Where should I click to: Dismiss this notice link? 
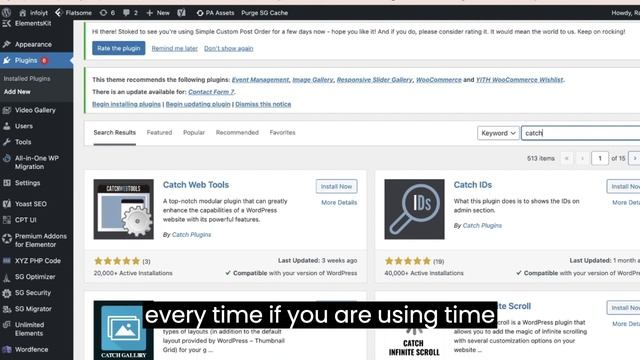263,104
